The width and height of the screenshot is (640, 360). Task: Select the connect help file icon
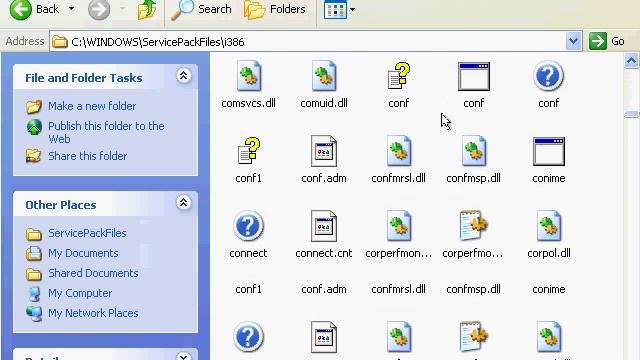coord(248,226)
